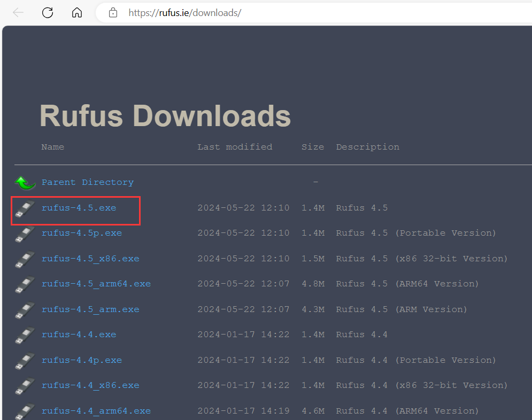The width and height of the screenshot is (532, 420).
Task: Sort listing by the Name column header
Action: [52, 147]
